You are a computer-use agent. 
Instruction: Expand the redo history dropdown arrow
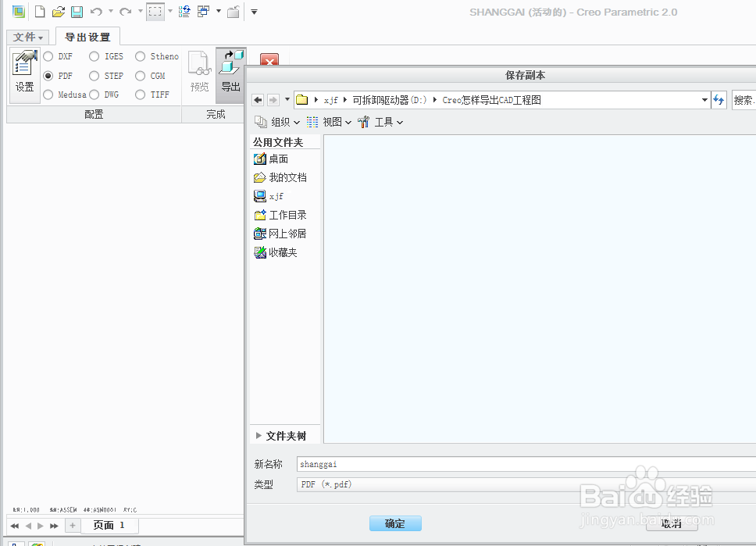141,12
